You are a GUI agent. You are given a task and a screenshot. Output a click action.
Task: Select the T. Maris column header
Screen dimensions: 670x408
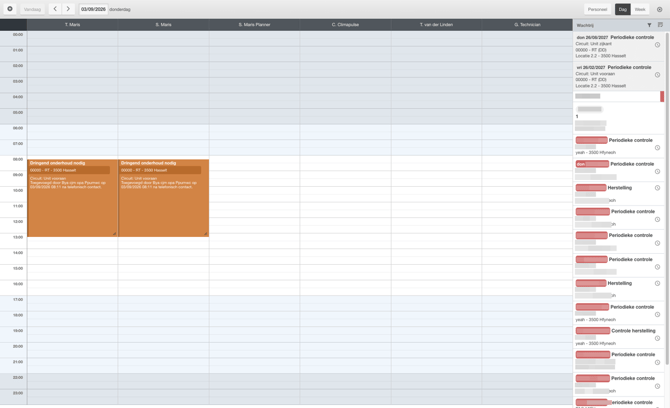72,25
